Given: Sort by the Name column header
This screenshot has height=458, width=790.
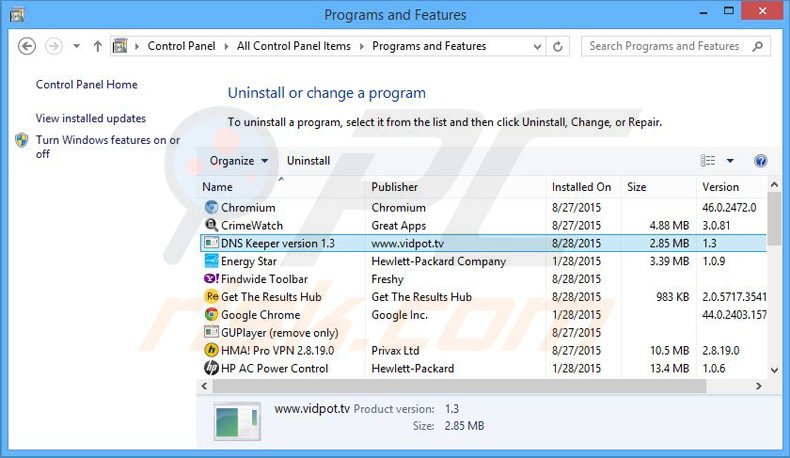Looking at the screenshot, I should (x=283, y=187).
